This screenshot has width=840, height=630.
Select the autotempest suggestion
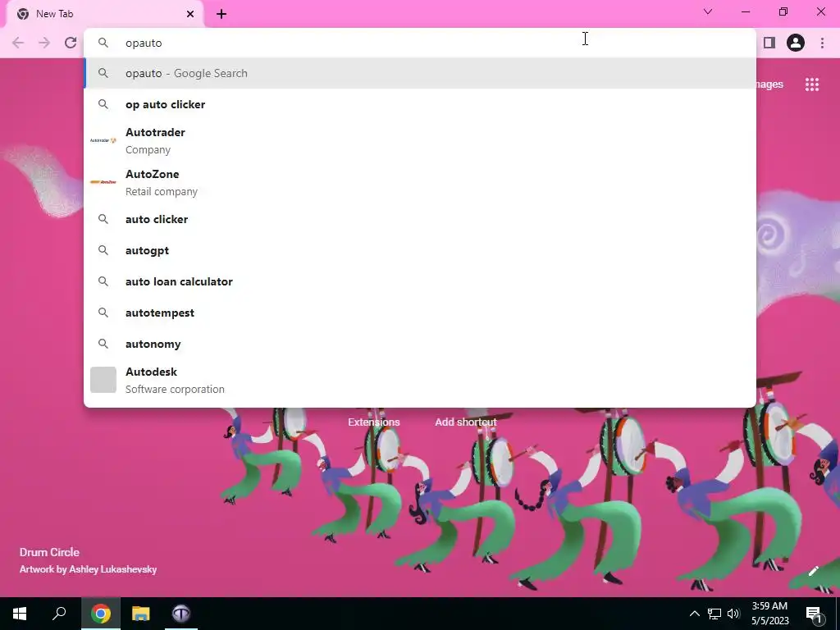pyautogui.click(x=420, y=313)
